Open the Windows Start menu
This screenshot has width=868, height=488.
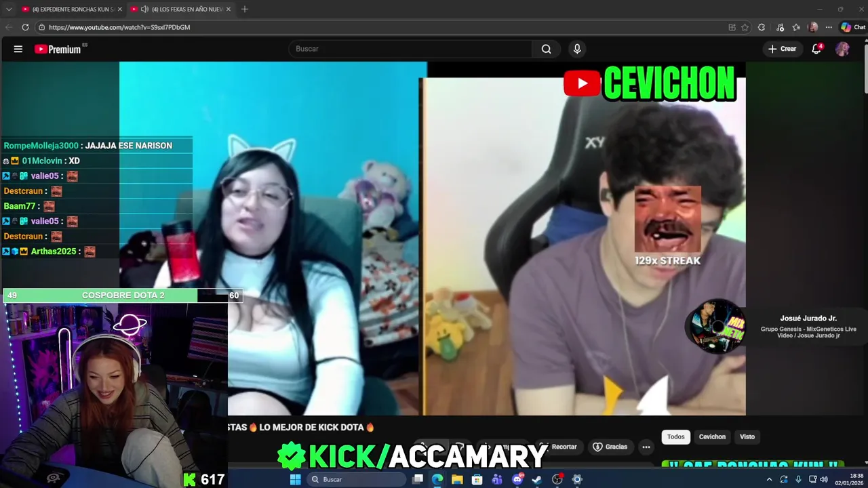coord(295,479)
